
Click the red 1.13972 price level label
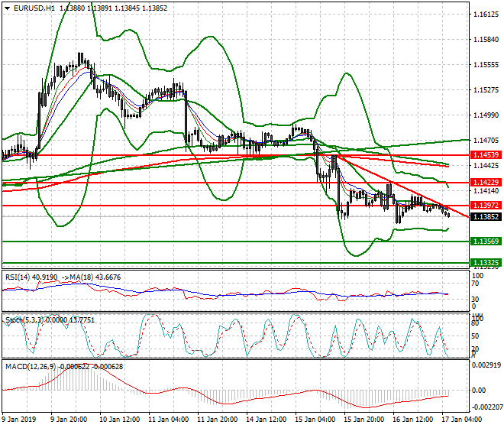pyautogui.click(x=486, y=206)
